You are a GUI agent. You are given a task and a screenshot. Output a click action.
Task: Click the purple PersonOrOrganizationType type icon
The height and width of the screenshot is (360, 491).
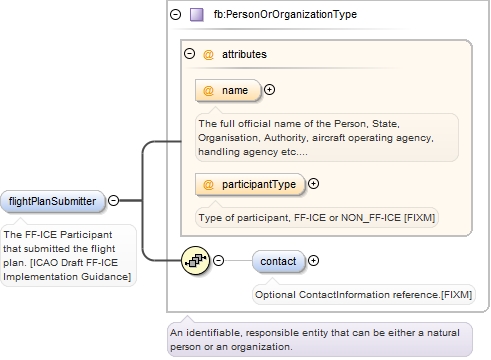pos(197,15)
